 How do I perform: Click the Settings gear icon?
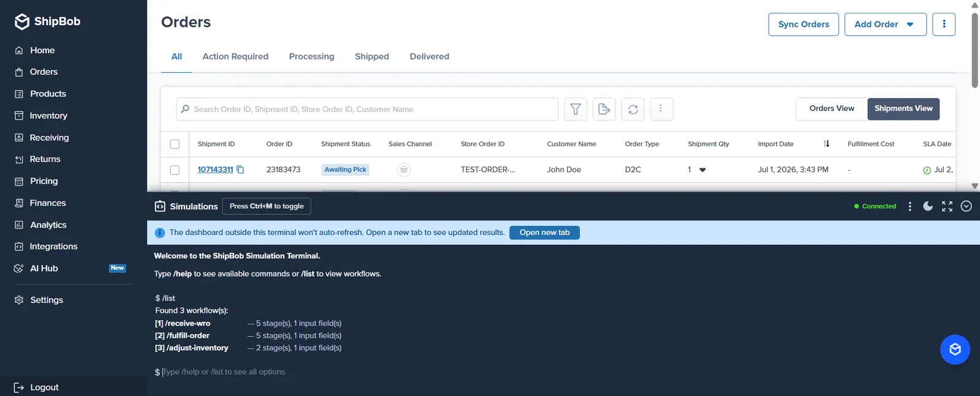pos(19,300)
